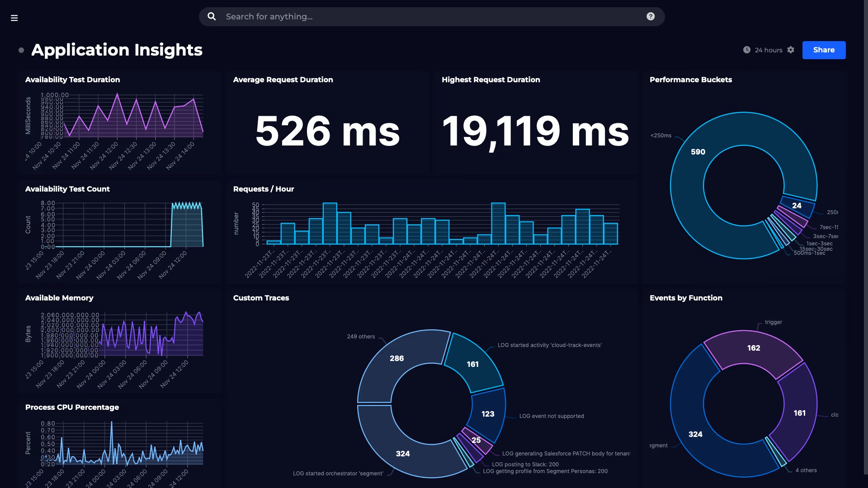
Task: Click the search magnifier icon
Action: 212,17
